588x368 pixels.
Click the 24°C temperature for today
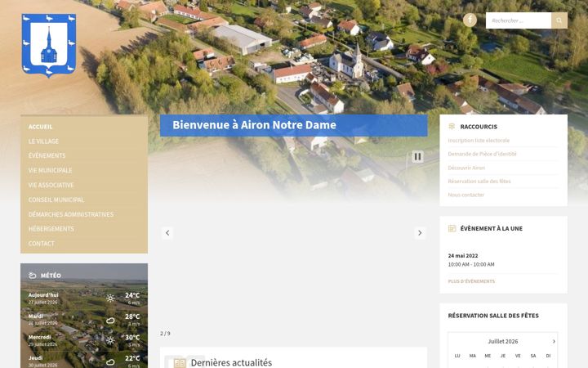[x=132, y=295]
